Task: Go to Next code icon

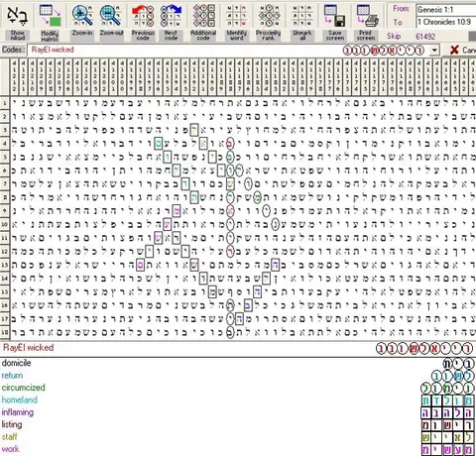Action: [171, 15]
